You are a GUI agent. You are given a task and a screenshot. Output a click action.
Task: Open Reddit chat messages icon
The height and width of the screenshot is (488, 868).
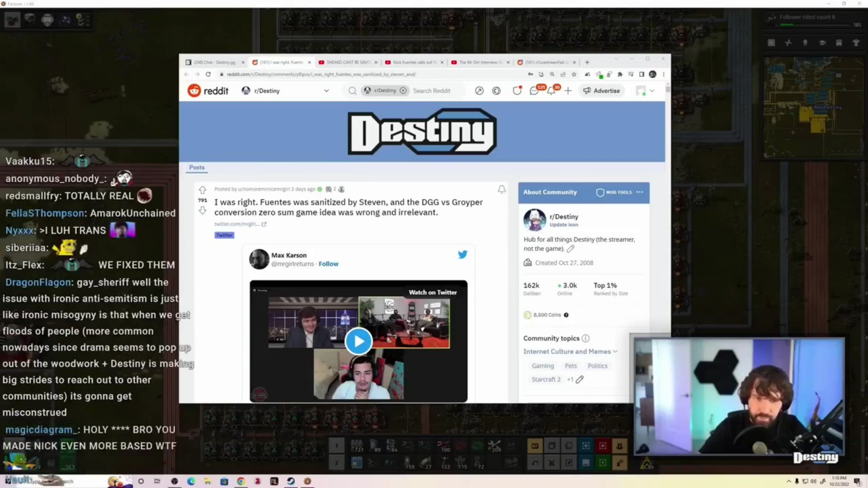(x=534, y=91)
